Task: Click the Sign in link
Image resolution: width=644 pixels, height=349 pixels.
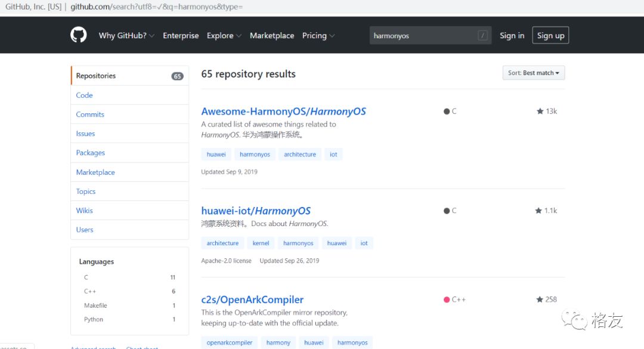Action: (512, 35)
